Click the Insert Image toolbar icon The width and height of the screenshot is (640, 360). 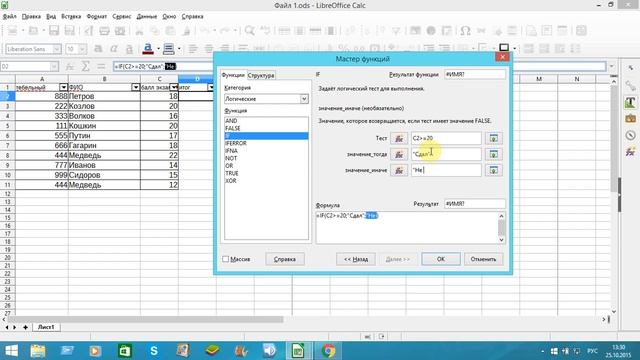click(415, 31)
